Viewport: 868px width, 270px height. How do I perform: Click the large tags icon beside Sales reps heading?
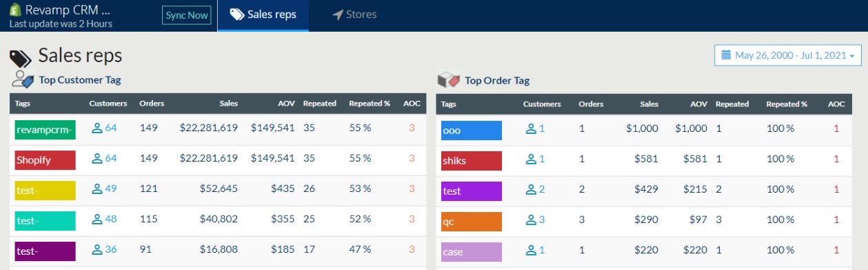tap(21, 58)
